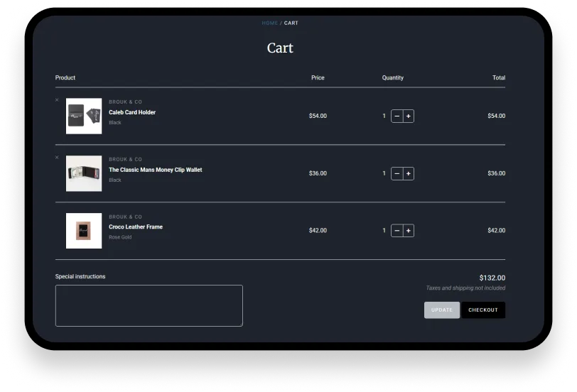Image resolution: width=577 pixels, height=392 pixels.
Task: Click the Taxes and shipping not included note
Action: pos(465,288)
